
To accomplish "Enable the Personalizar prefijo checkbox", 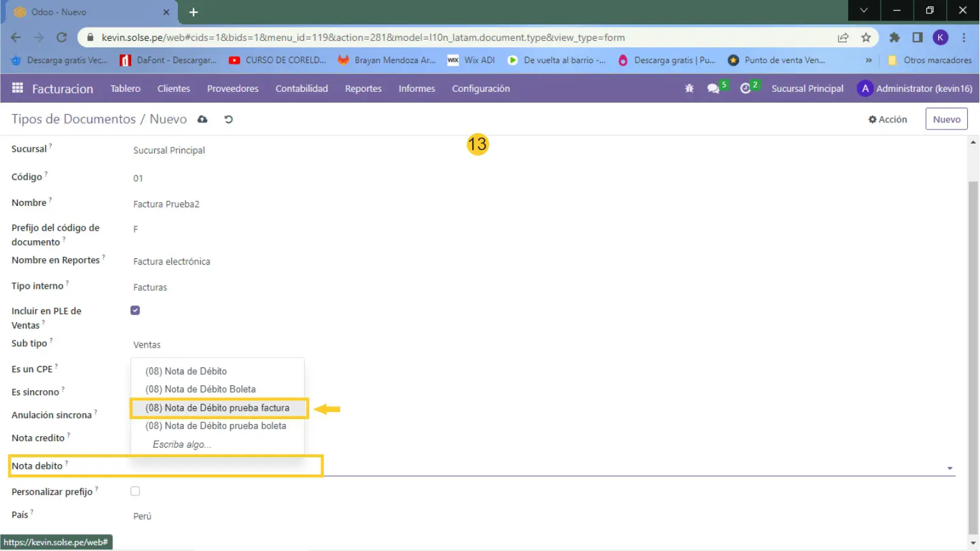I will coord(135,491).
